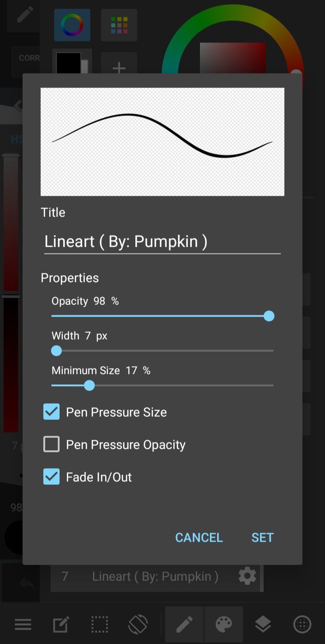325x644 pixels.
Task: Confirm with the SET button
Action: tap(263, 538)
